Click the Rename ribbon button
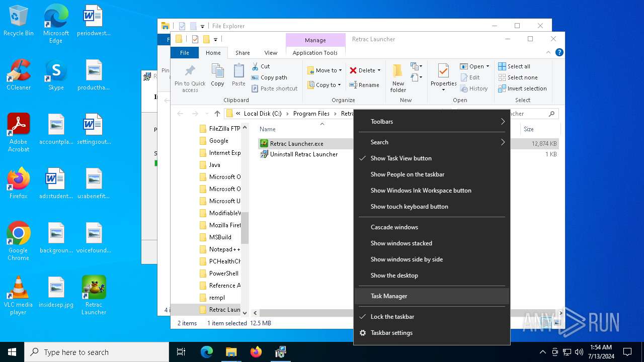 [364, 85]
